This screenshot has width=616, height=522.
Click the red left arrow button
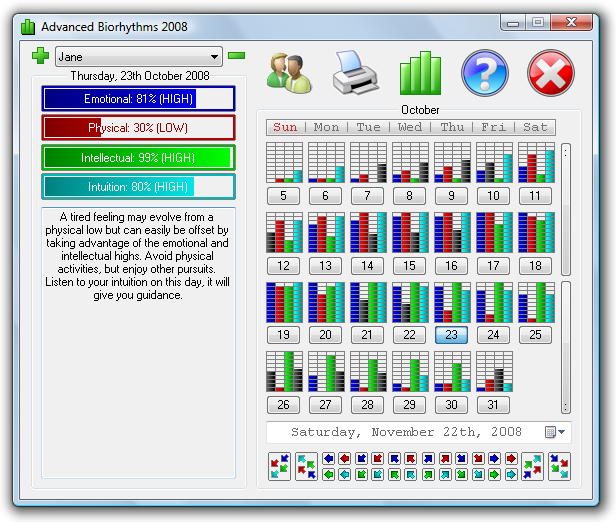tap(345, 458)
